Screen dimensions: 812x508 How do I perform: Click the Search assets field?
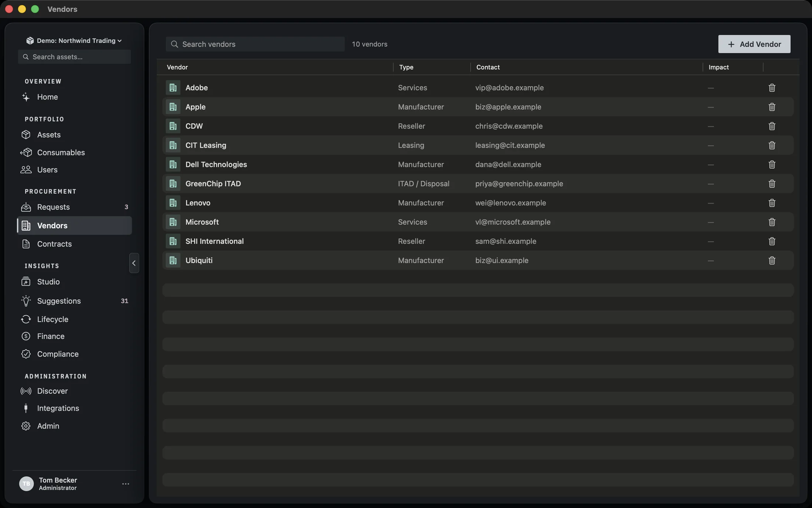coord(74,57)
